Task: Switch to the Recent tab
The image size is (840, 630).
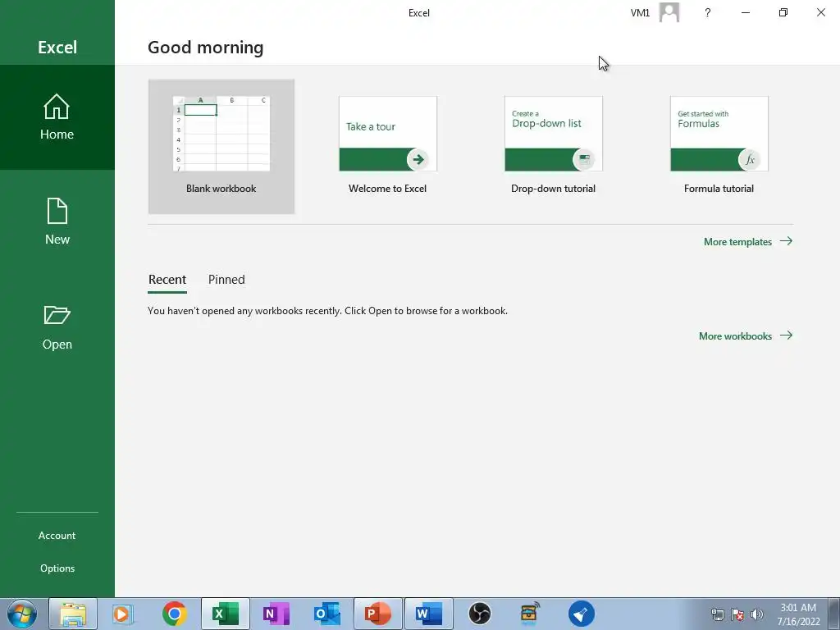Action: 167,280
